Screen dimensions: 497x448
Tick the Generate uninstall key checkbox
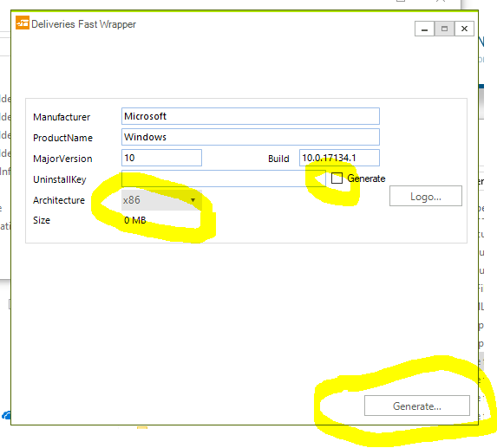coord(337,178)
